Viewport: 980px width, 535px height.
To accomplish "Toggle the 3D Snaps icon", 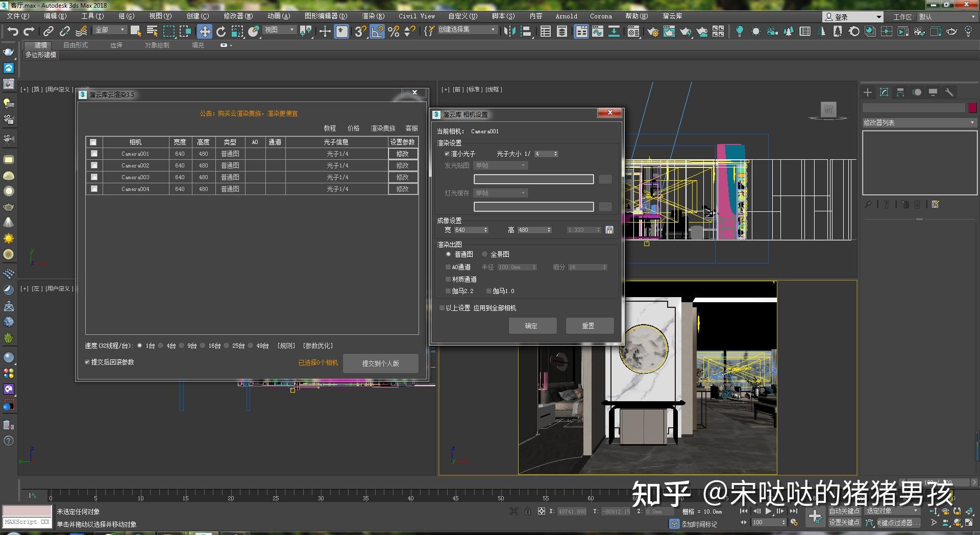I will tap(360, 32).
